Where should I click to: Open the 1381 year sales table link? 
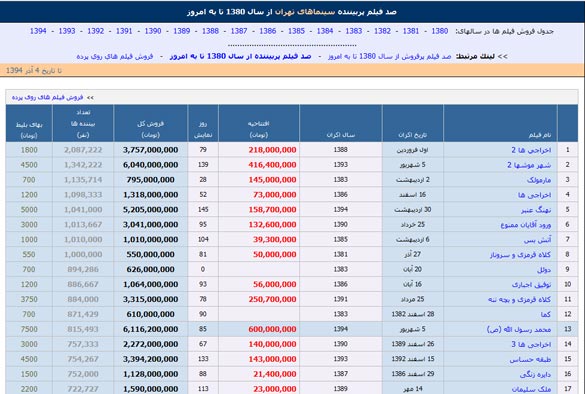(411, 31)
